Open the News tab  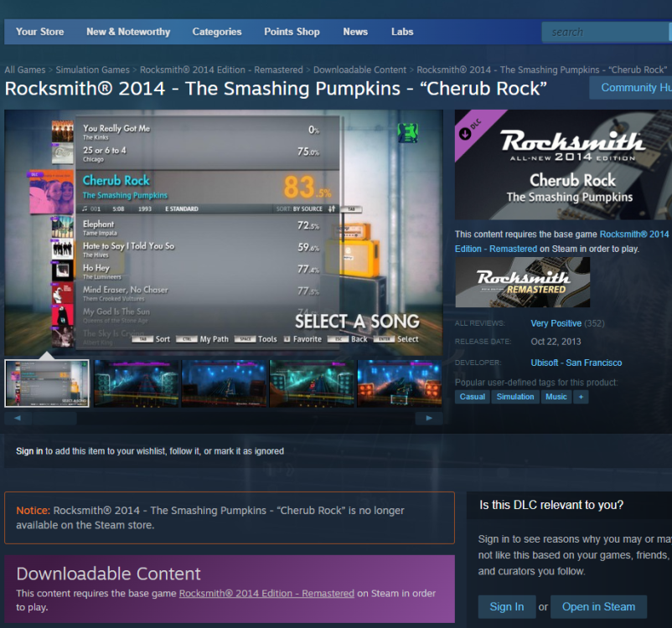tap(355, 32)
